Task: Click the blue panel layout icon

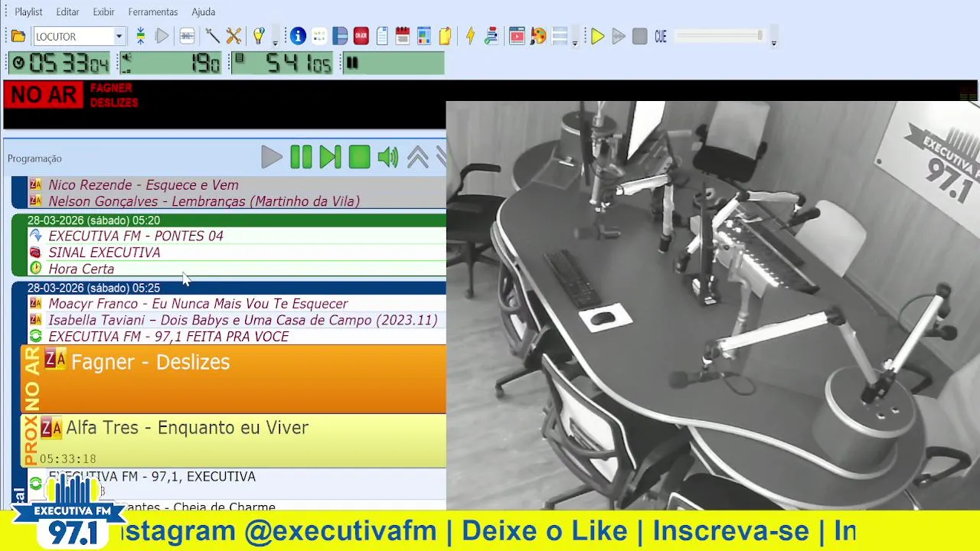Action: tap(340, 36)
